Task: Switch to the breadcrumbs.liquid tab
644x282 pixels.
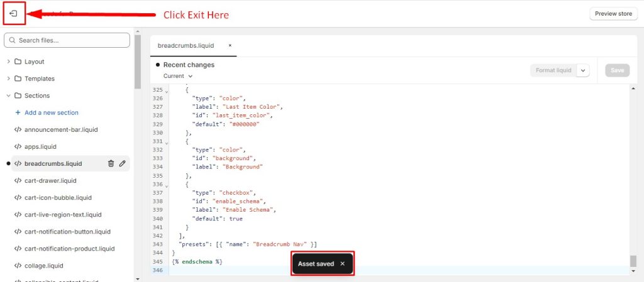Action: (185, 45)
